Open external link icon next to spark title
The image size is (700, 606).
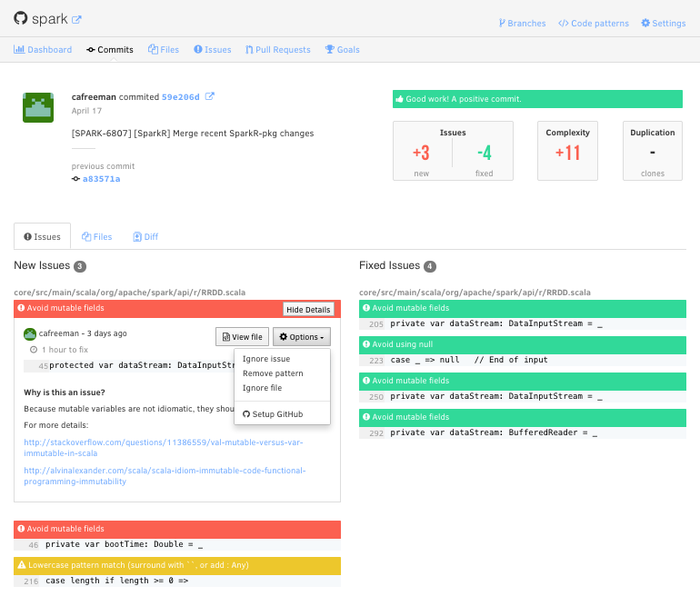point(76,19)
